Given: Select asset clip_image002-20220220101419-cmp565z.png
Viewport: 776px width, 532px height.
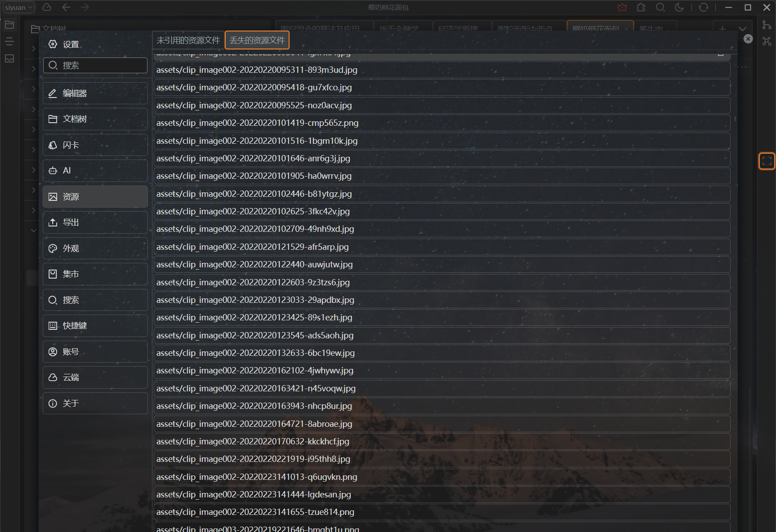Looking at the screenshot, I should [442, 123].
